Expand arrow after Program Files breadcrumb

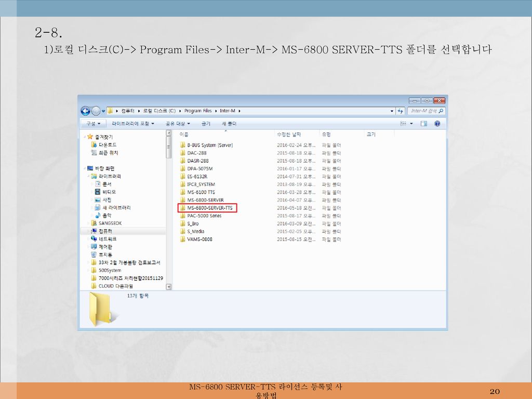click(216, 111)
